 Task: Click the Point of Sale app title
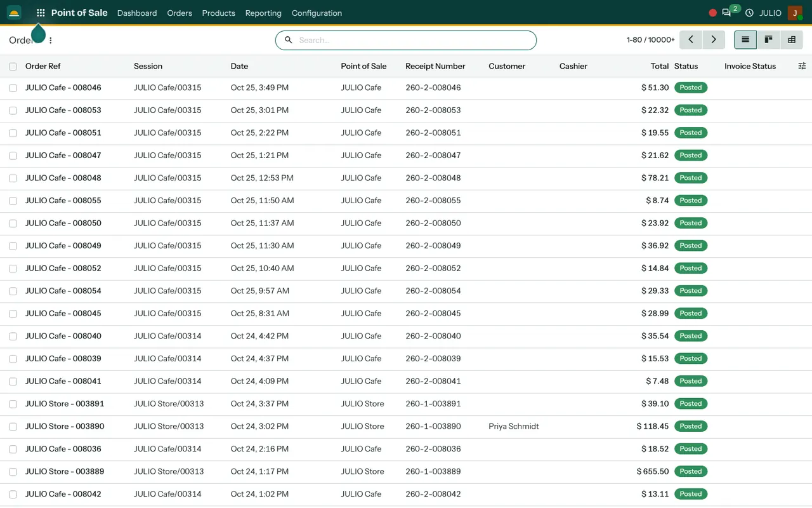(79, 13)
